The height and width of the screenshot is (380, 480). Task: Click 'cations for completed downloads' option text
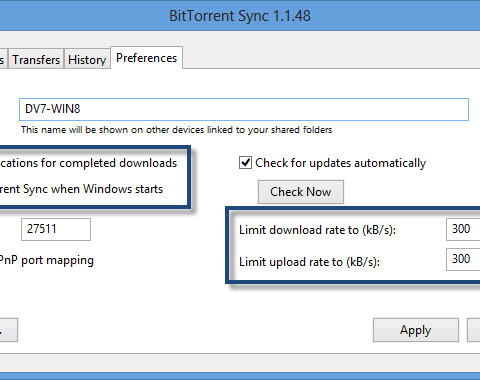coord(89,163)
